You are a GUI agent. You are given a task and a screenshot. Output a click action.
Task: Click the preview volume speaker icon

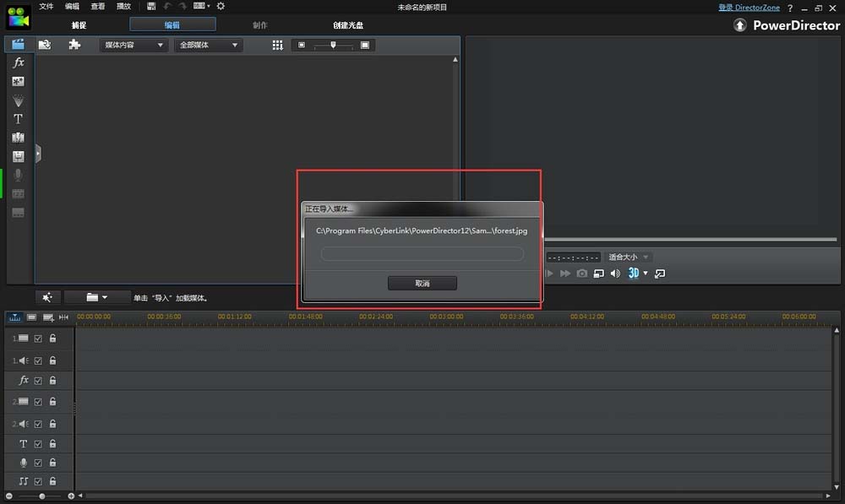click(615, 274)
